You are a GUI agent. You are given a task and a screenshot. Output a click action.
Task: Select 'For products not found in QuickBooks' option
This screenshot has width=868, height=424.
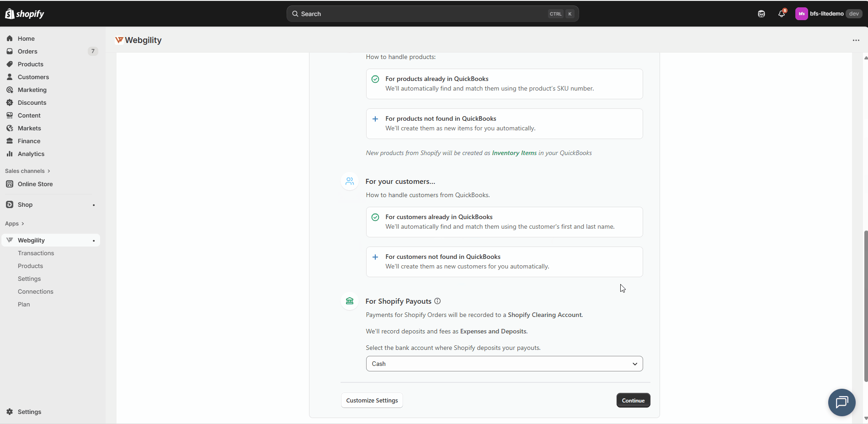504,123
